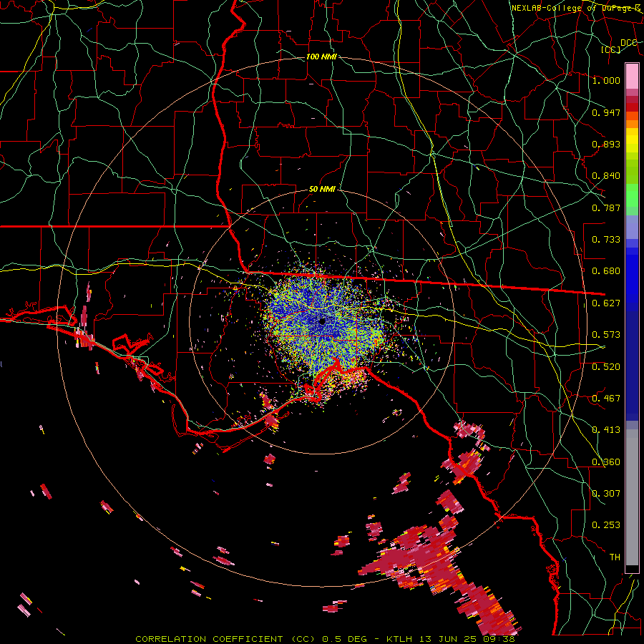644x644 pixels.
Task: Select the 0.733 scale label
Action: [x=606, y=240]
